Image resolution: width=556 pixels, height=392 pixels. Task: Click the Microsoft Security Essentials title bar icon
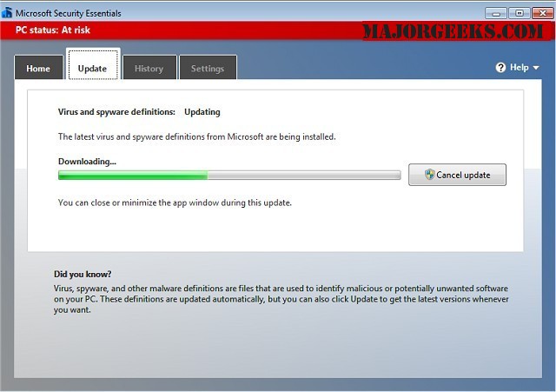[x=7, y=13]
